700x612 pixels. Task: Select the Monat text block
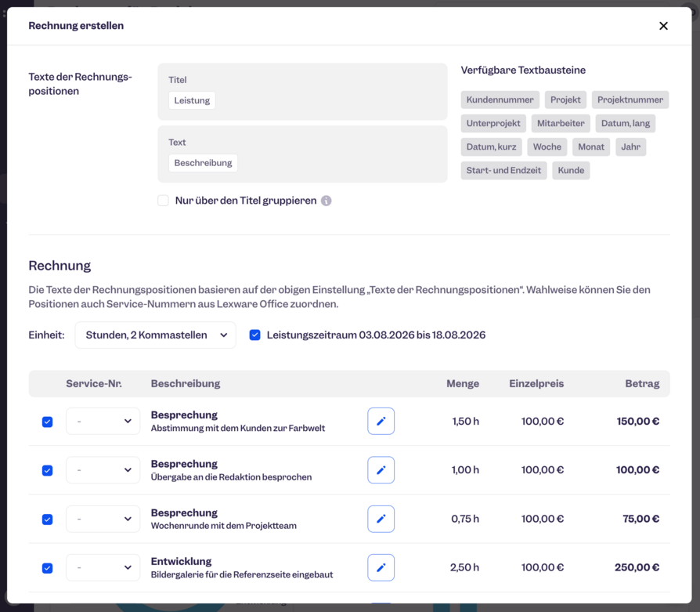591,147
